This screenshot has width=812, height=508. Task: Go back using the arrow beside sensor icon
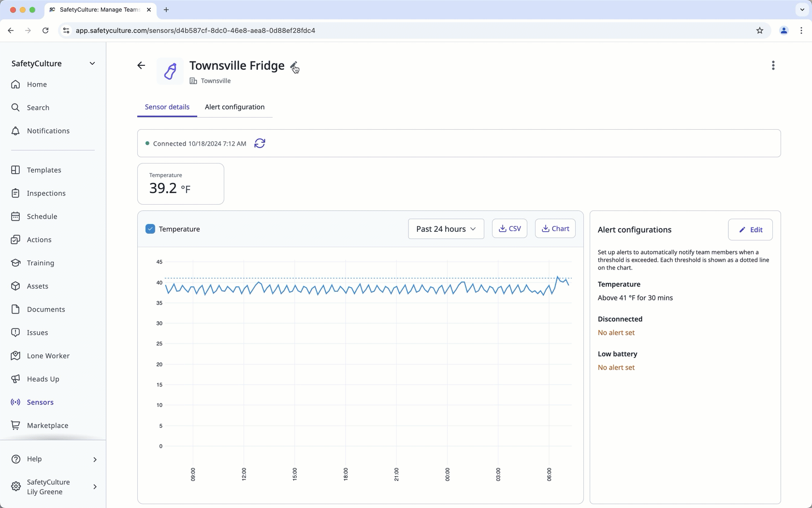coord(141,65)
